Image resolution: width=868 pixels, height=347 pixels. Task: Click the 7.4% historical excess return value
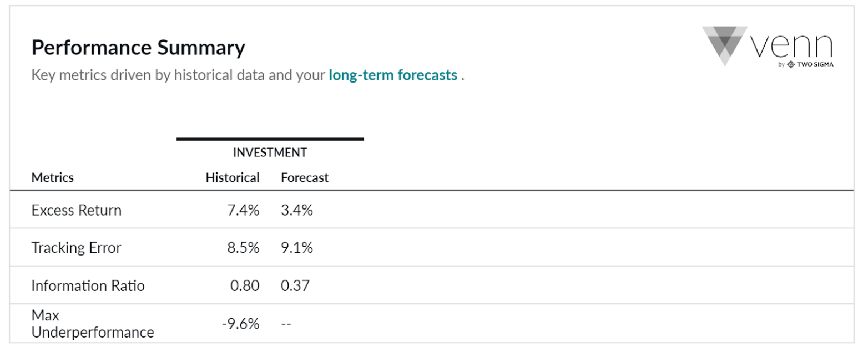244,211
